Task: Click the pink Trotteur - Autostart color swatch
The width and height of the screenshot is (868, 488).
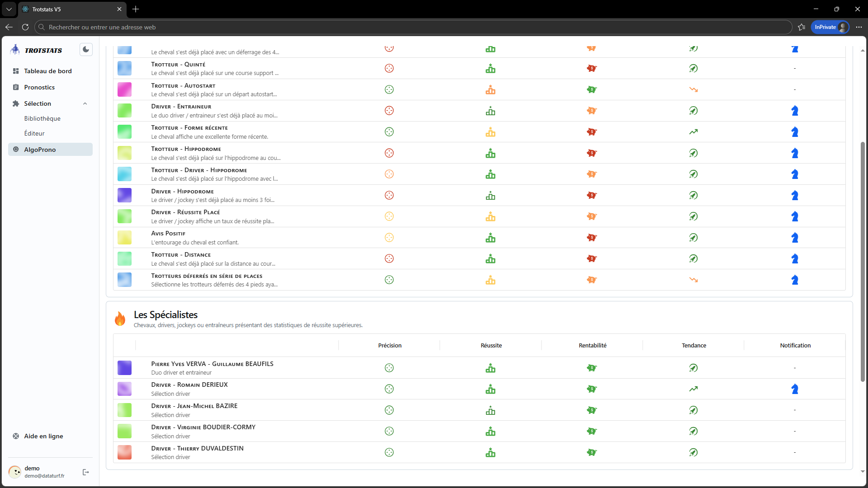Action: tap(124, 89)
